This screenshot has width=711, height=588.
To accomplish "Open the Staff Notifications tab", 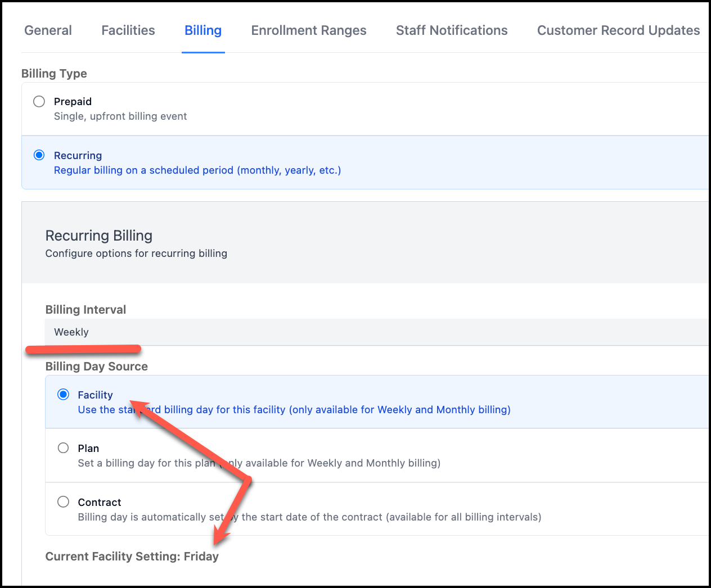I will tap(451, 30).
